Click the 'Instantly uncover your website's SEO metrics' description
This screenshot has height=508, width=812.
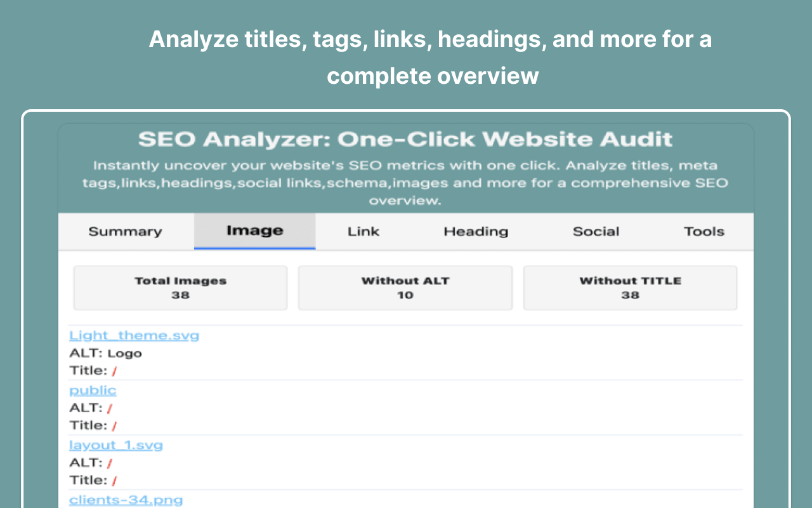pyautogui.click(x=405, y=183)
